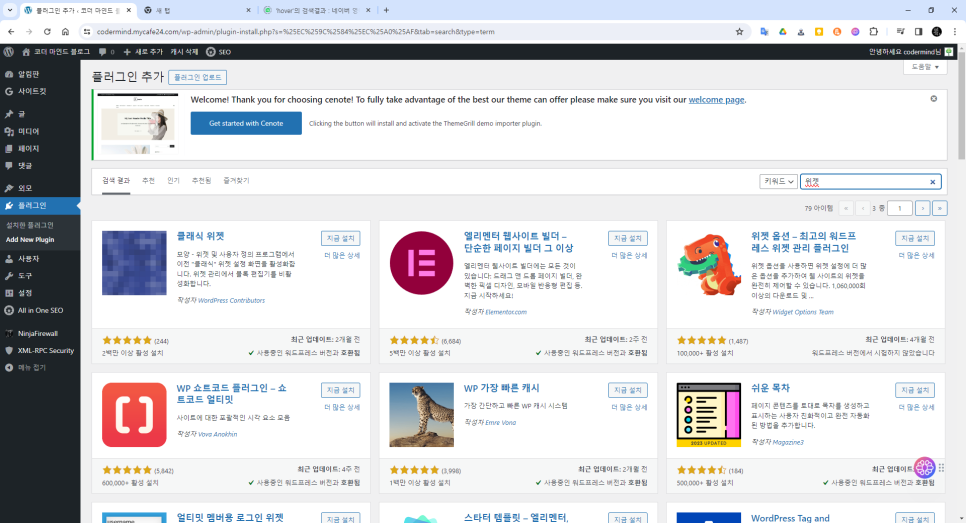Switch to the 인기 tab

tap(173, 180)
